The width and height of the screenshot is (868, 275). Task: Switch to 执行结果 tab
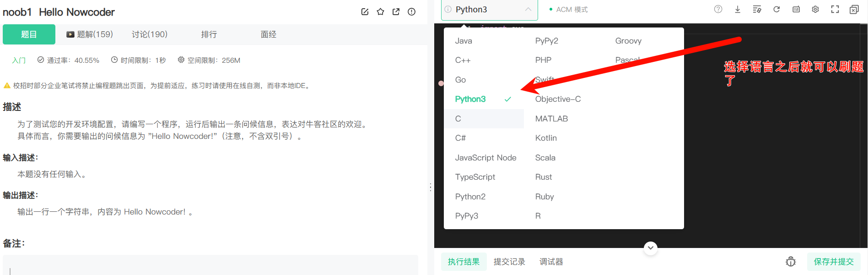pos(464,262)
